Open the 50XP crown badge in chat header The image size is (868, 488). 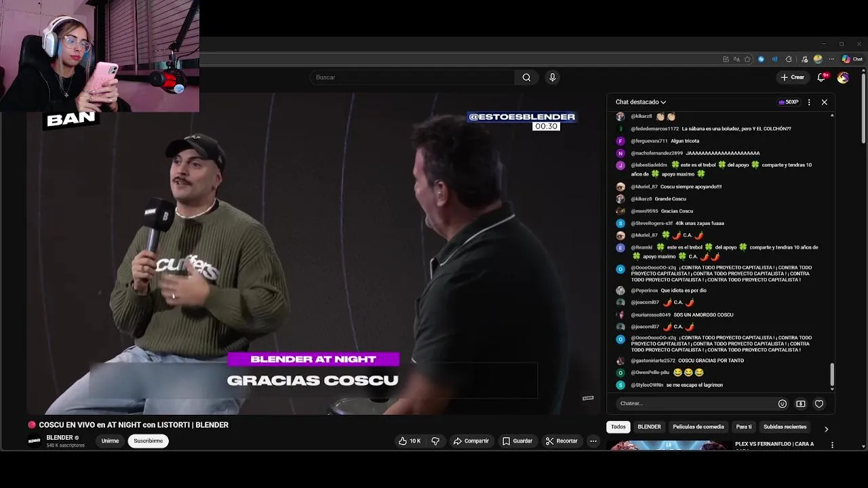[x=788, y=102]
